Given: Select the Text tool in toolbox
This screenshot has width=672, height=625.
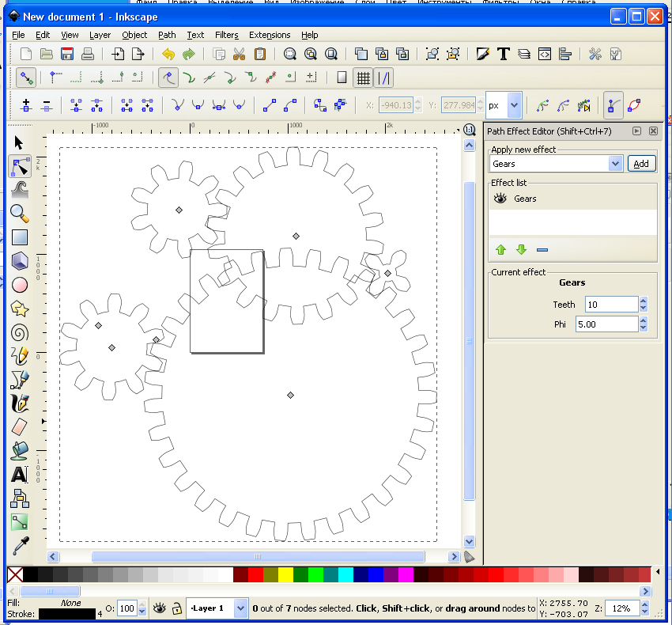Looking at the screenshot, I should [x=19, y=475].
